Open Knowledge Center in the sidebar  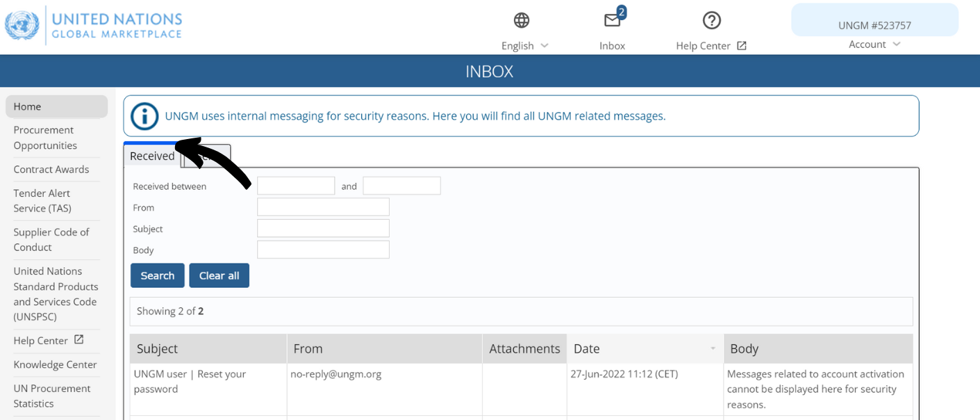click(55, 364)
